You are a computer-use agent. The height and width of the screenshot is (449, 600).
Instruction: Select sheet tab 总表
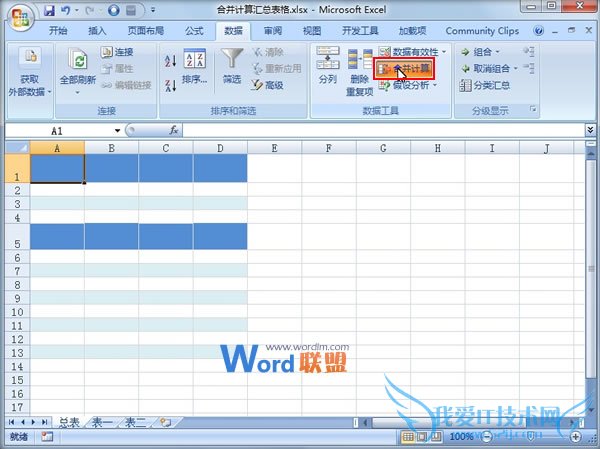coord(69,423)
